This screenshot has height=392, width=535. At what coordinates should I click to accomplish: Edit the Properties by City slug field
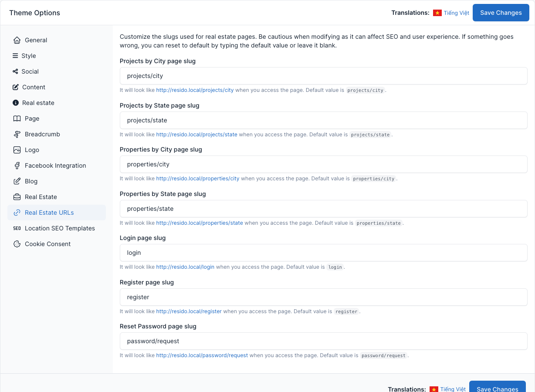pos(324,164)
